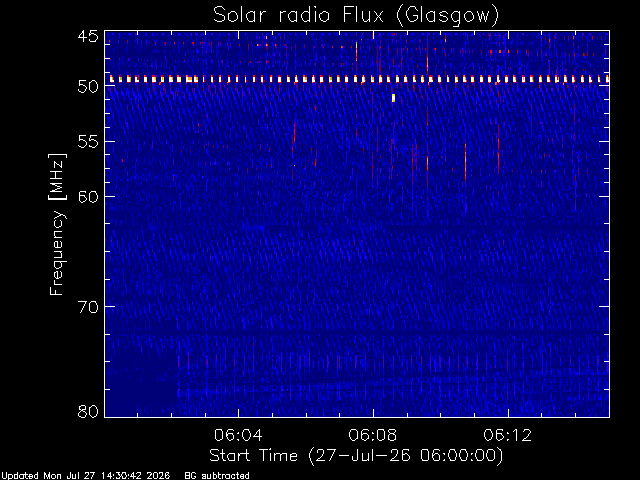The image size is (640, 480).
Task: Click the 'Frequency [MHz]' axis title
Action: [x=57, y=224]
